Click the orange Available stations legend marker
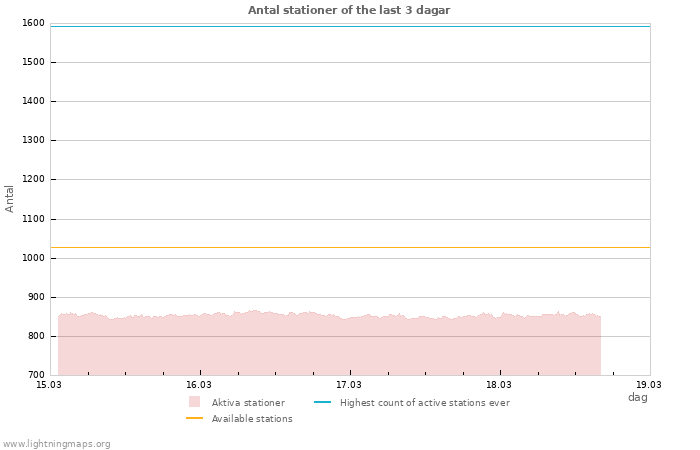700x450 pixels. pos(194,419)
